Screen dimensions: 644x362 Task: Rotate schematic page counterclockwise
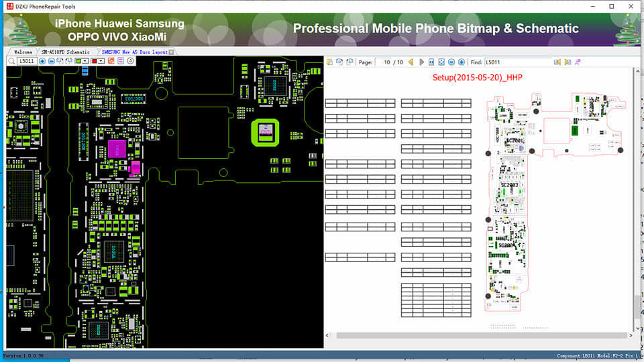tap(339, 62)
